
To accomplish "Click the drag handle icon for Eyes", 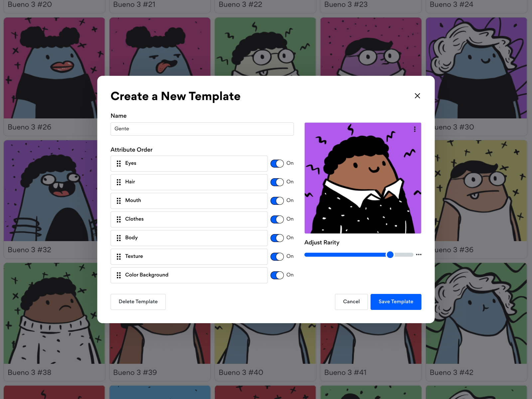I will pos(119,164).
